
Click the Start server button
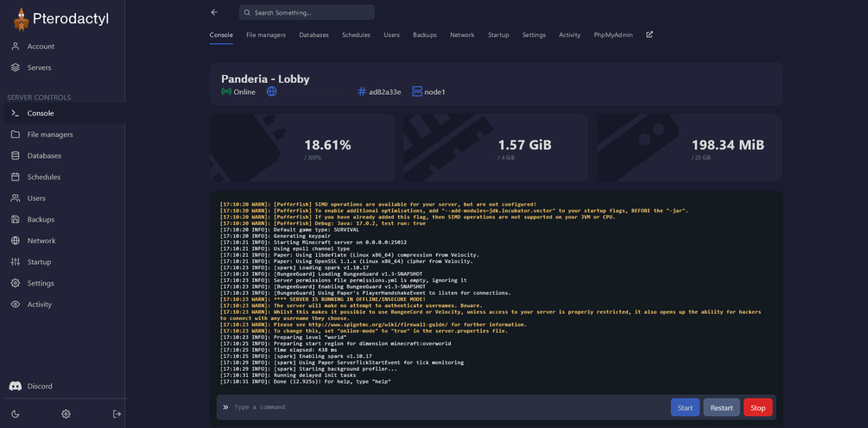point(685,407)
